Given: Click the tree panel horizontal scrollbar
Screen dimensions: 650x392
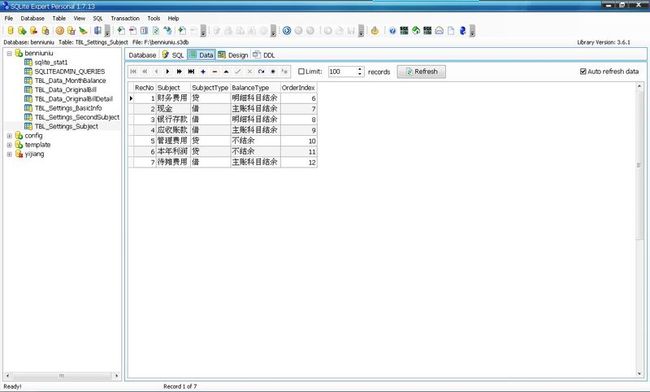Looking at the screenshot, I should 62,376.
